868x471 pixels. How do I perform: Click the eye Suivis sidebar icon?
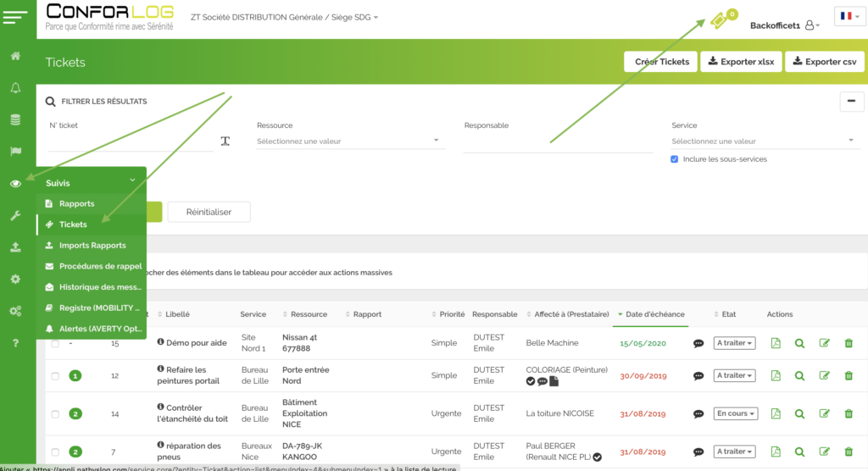pyautogui.click(x=15, y=184)
